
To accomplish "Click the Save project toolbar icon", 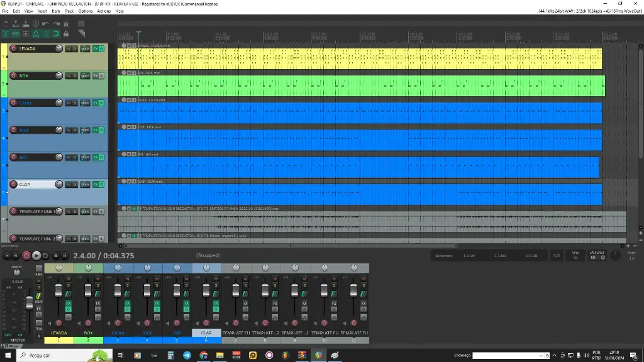I will pyautogui.click(x=25, y=24).
